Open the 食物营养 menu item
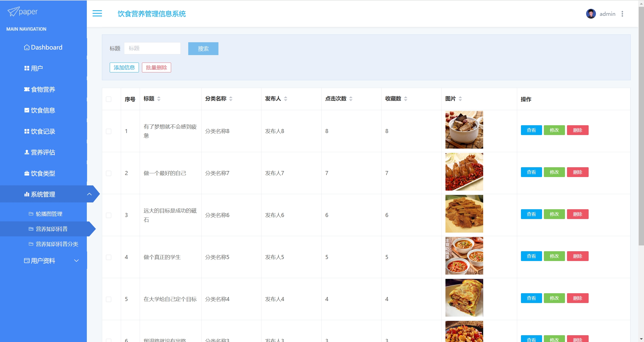Viewport: 644px width, 342px height. pyautogui.click(x=43, y=89)
